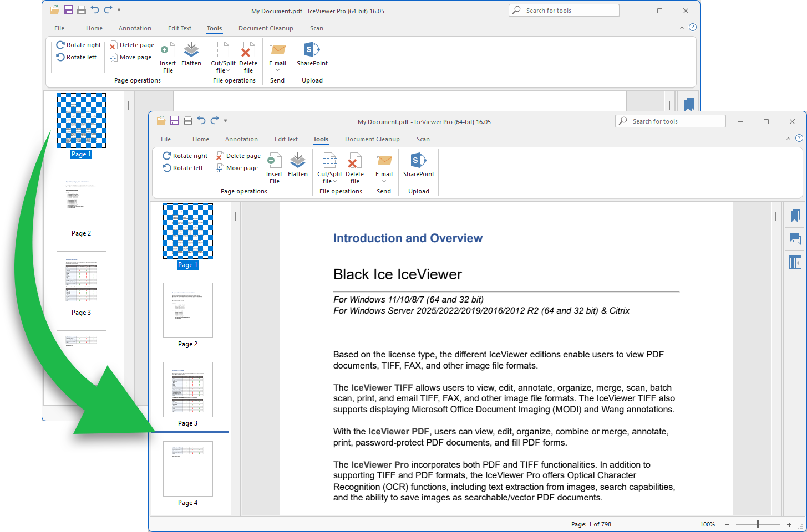Switch to Home tab in back window

point(94,28)
